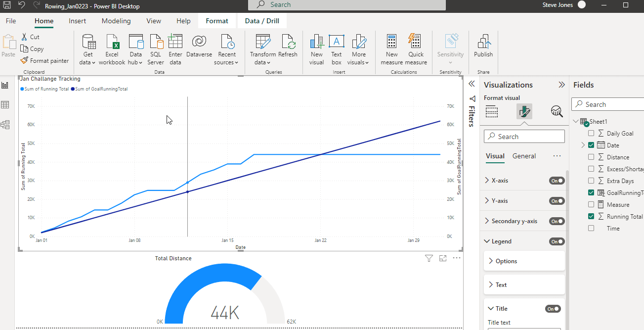Expand the X-axis section

487,181
